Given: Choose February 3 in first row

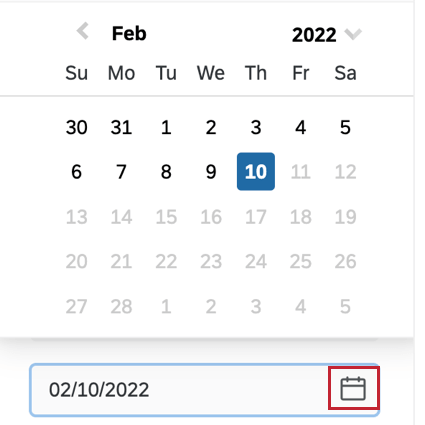Looking at the screenshot, I should (256, 127).
